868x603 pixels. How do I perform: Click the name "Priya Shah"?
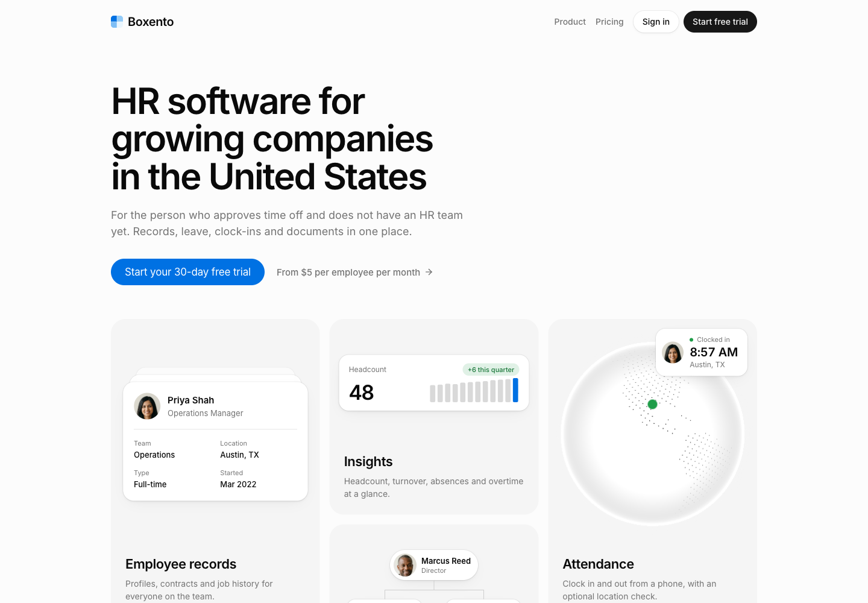tap(190, 400)
